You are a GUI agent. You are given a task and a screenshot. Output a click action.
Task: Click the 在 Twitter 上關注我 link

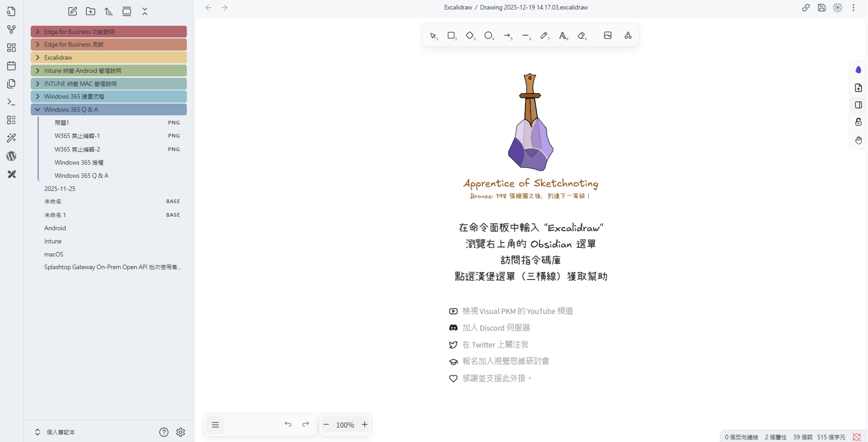(495, 345)
